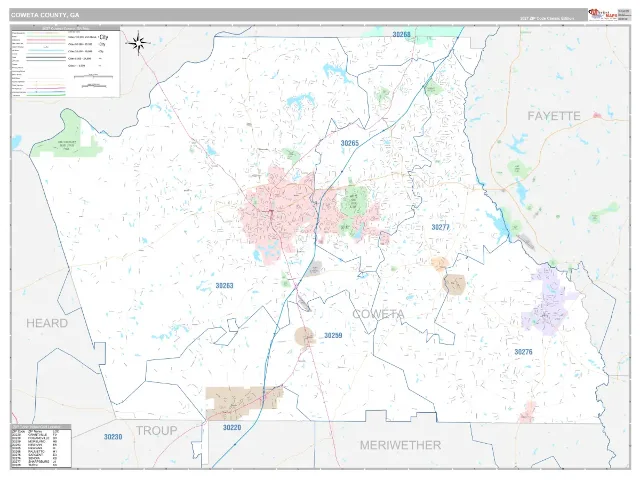Open the ZIP code index table
Viewport: 640px width, 480px height.
point(41,446)
